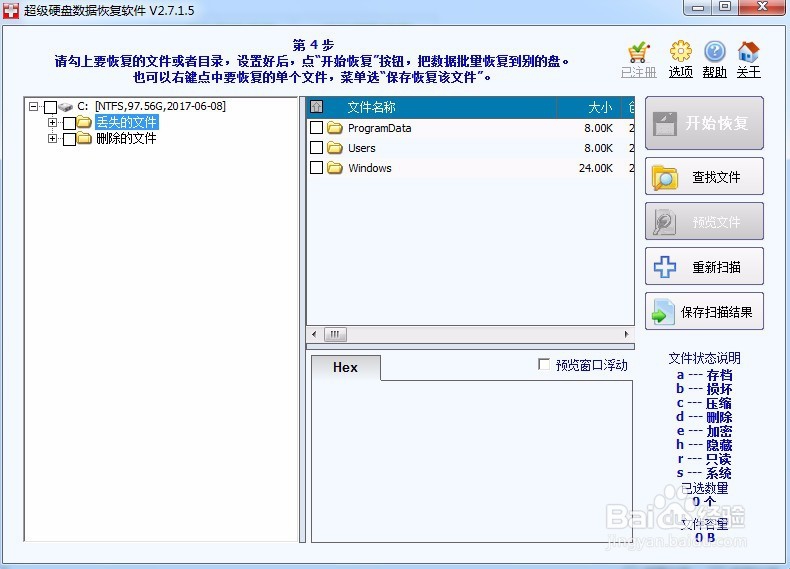Open help via the question mark icon

pos(714,51)
